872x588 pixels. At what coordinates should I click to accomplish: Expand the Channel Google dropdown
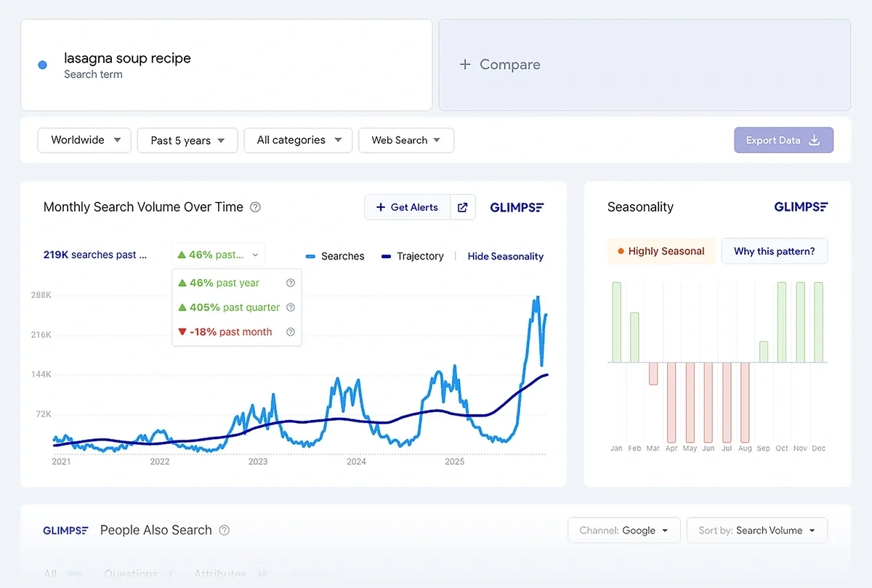tap(623, 530)
